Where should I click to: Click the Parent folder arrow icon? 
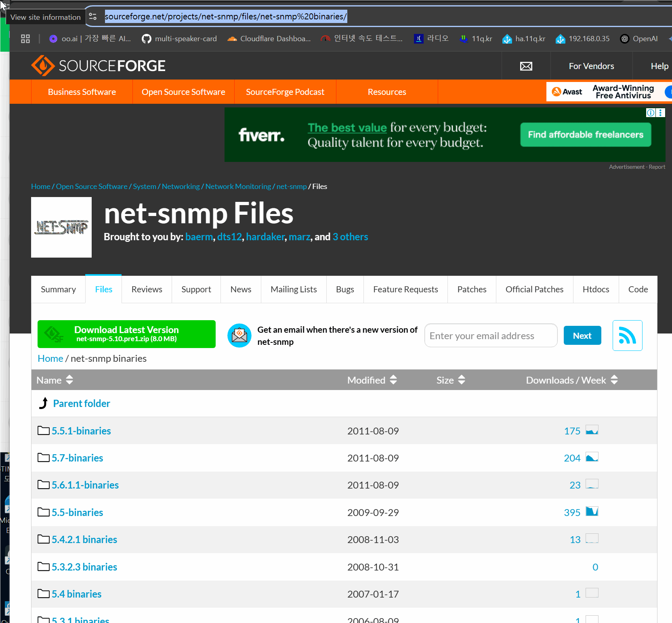44,403
